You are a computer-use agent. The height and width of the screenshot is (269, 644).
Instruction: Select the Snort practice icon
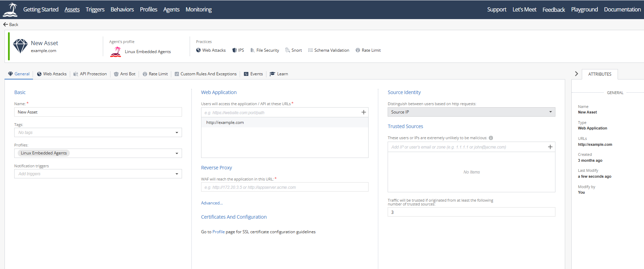287,50
